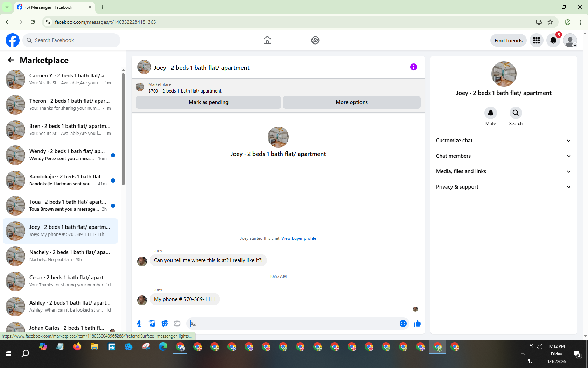Open the Facebook home icon
Image resolution: width=588 pixels, height=368 pixels.
coord(267,40)
